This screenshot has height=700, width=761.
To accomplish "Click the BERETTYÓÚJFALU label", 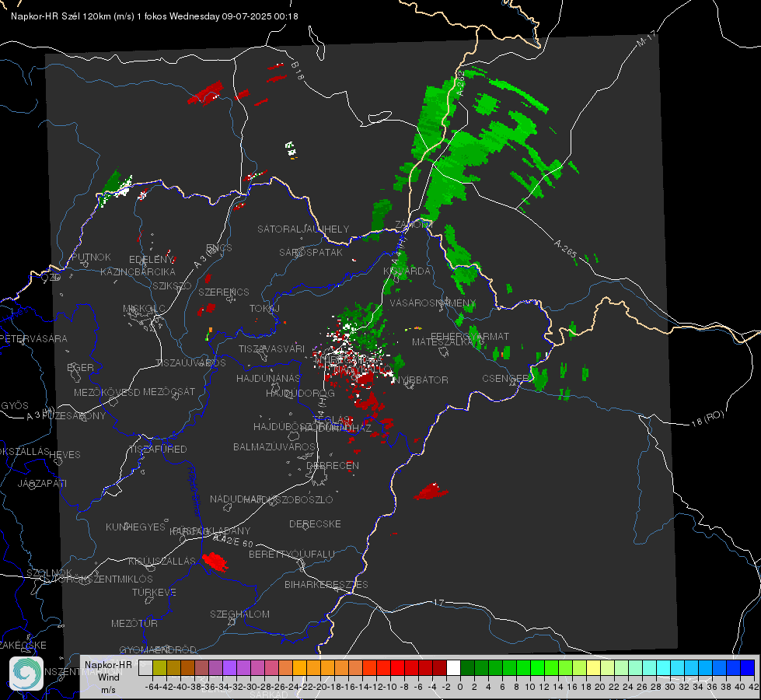I will (291, 555).
